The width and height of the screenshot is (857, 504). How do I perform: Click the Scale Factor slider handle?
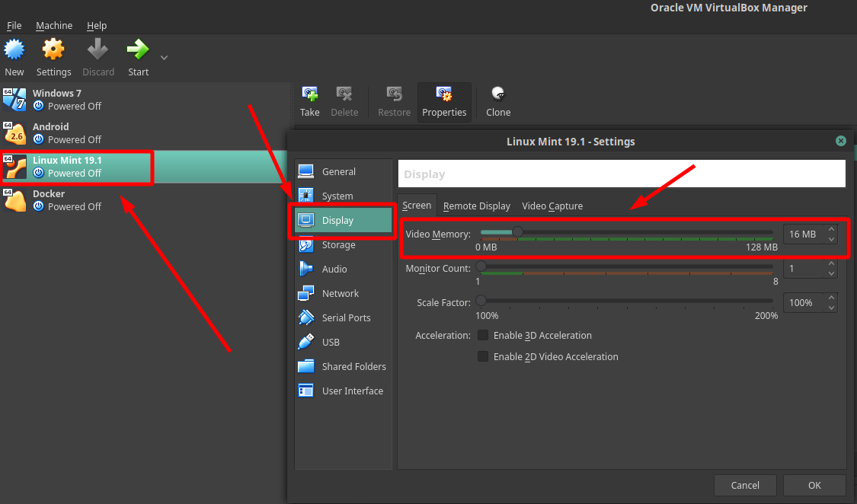[481, 300]
